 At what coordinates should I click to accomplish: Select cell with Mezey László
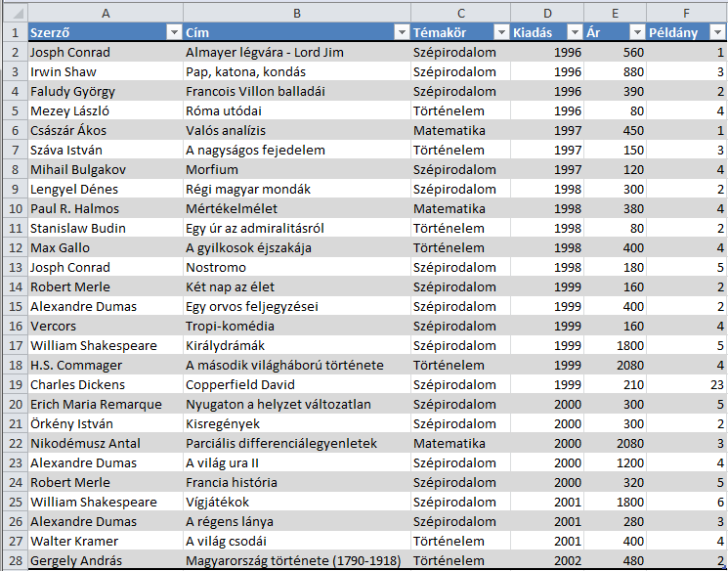106,111
